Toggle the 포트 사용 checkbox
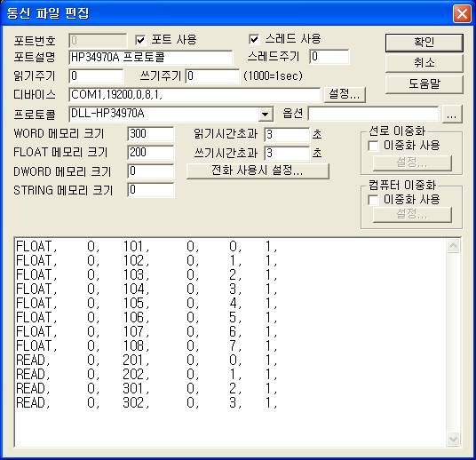The width and height of the screenshot is (476, 460). [x=140, y=40]
